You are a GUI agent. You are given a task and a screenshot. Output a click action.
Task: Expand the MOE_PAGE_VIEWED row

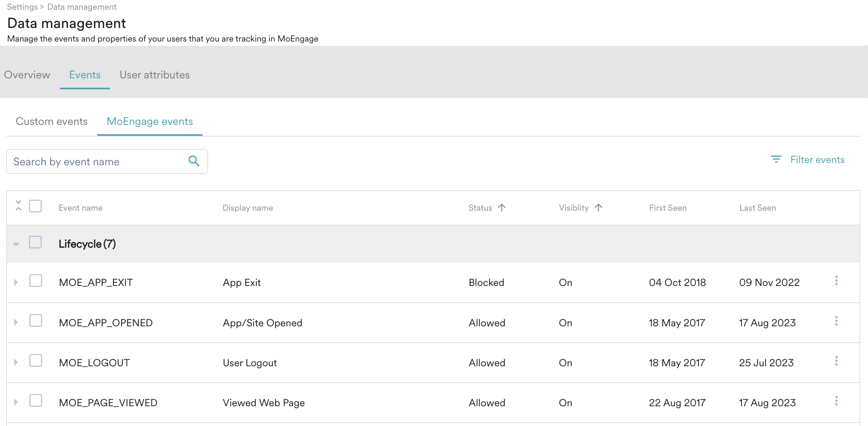click(x=16, y=402)
